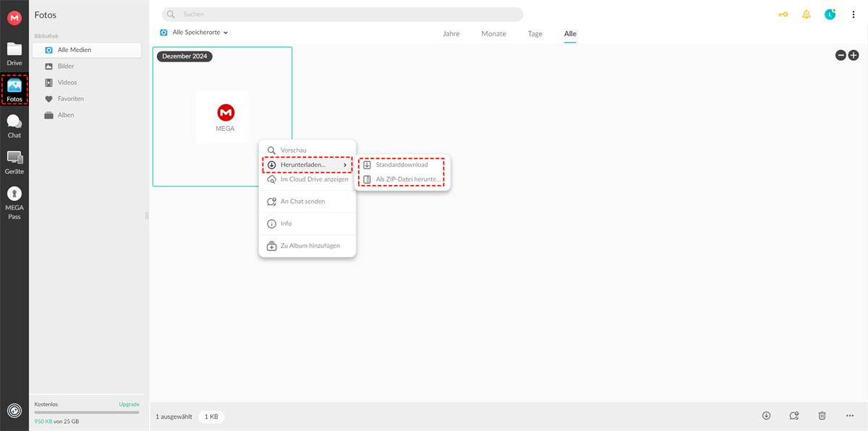Choose Info in context menu
The width and height of the screenshot is (868, 431).
click(307, 223)
